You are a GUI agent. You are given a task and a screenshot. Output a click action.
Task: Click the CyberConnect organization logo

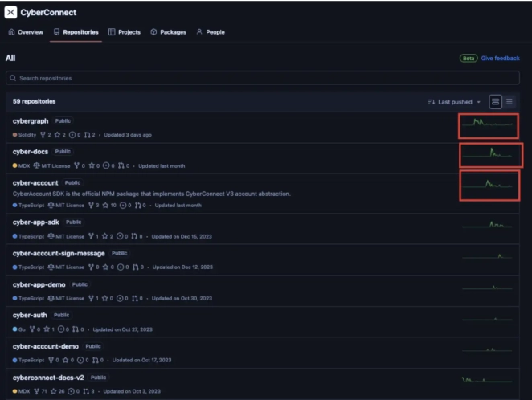[11, 12]
